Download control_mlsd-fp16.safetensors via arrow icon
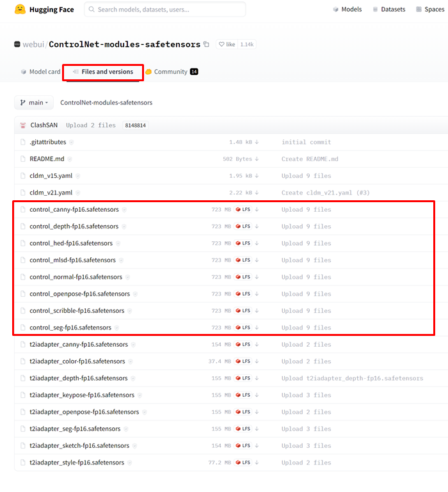This screenshot has height=492, width=448. 257,260
